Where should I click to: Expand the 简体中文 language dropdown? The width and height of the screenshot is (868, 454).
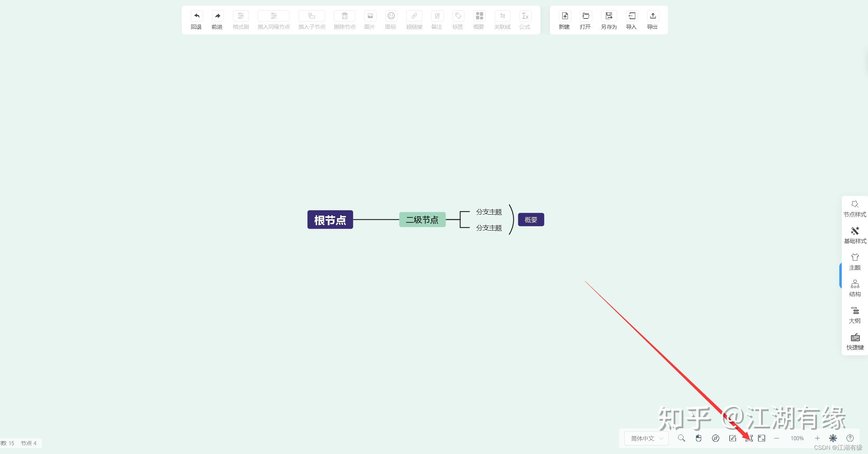click(x=645, y=438)
